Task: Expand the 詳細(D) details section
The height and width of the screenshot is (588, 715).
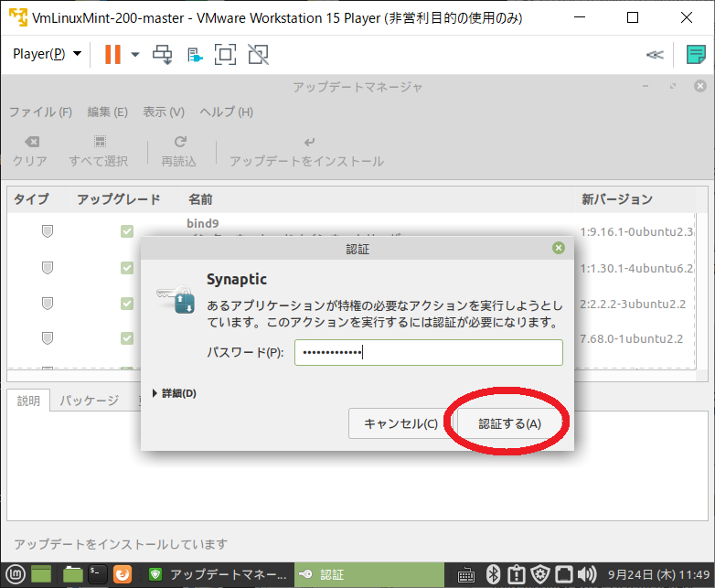Action: tap(175, 393)
